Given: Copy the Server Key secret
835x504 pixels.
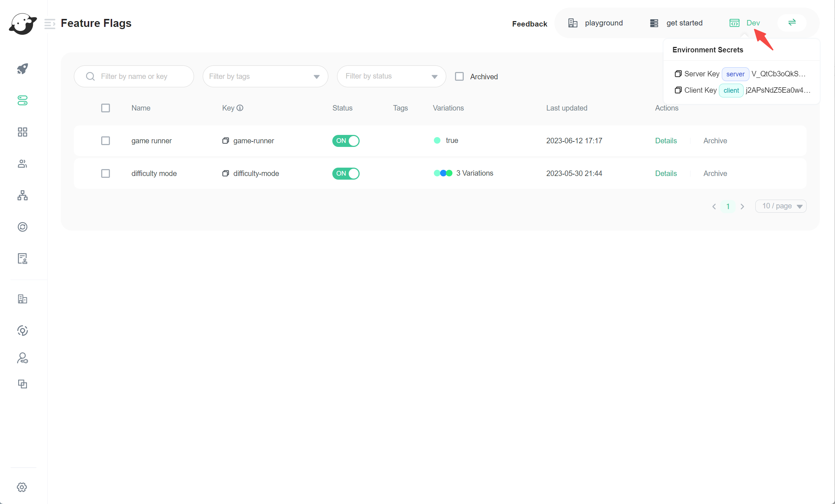Looking at the screenshot, I should point(678,74).
